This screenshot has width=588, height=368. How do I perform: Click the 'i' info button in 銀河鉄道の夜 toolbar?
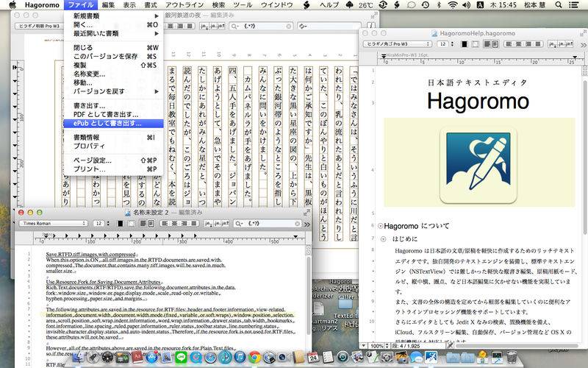[371, 26]
